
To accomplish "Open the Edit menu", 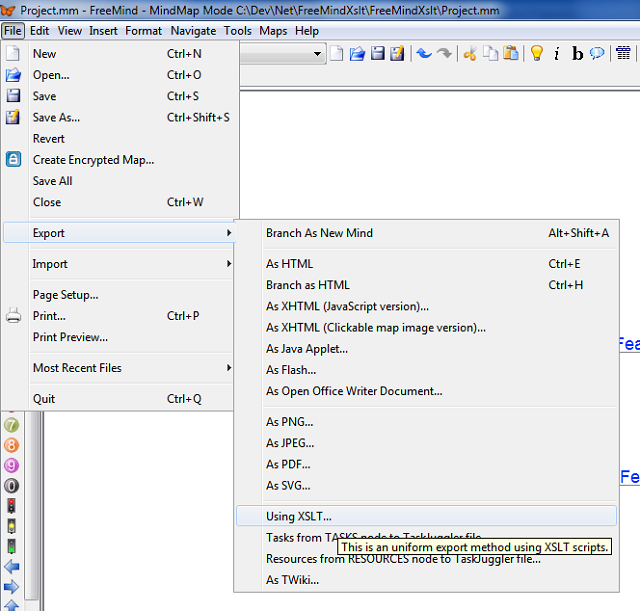I will [x=40, y=31].
